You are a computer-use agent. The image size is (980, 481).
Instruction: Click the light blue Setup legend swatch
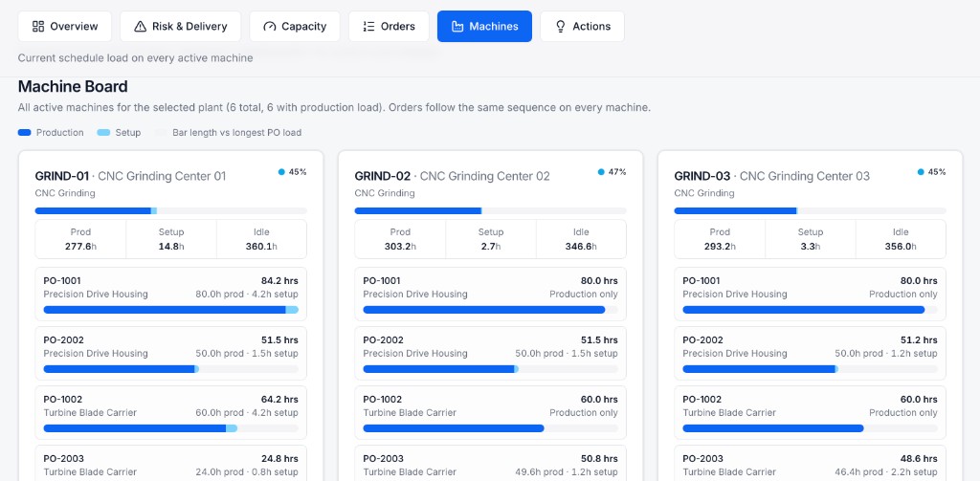pos(103,132)
